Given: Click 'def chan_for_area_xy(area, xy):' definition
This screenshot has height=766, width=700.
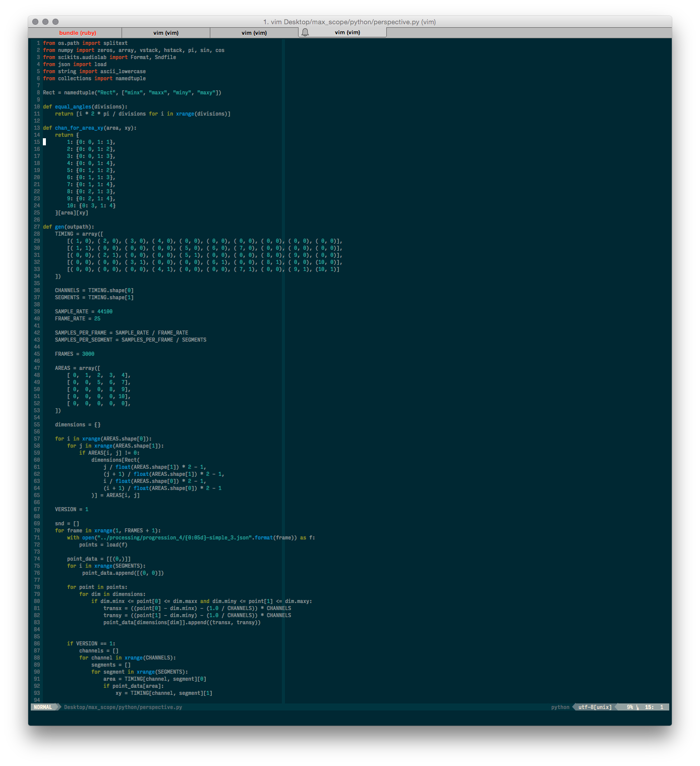Looking at the screenshot, I should (90, 128).
